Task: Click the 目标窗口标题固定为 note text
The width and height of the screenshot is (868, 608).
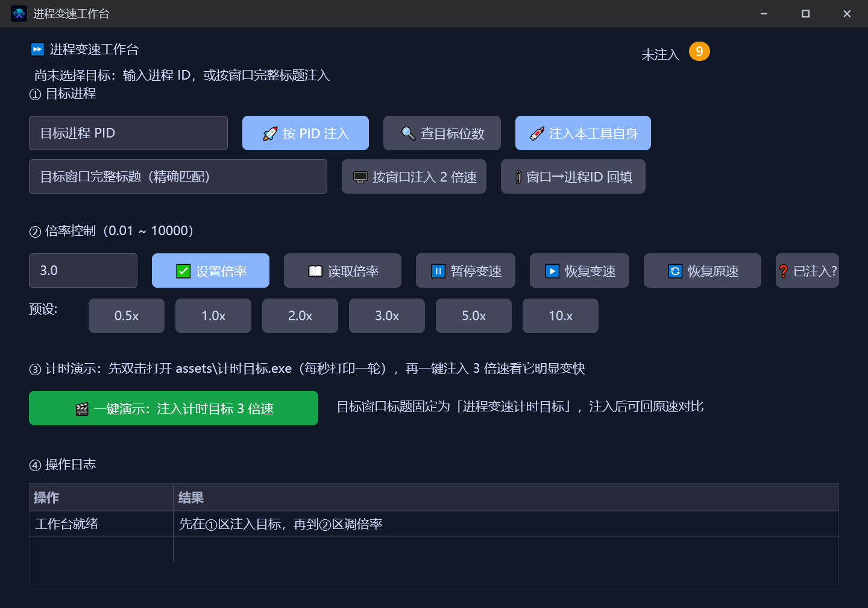Action: 520,407
